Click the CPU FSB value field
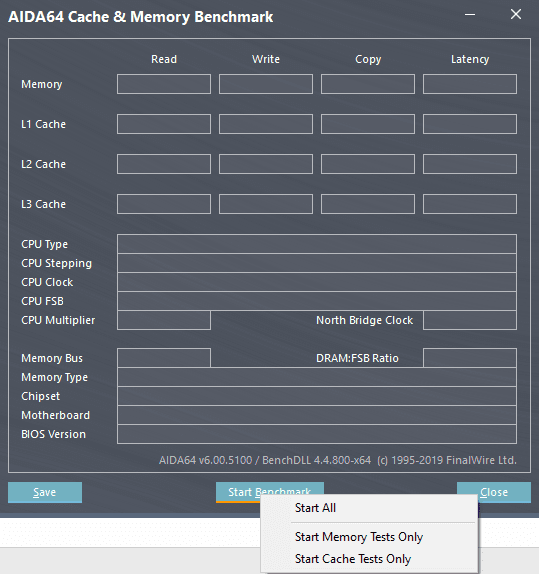 [317, 301]
